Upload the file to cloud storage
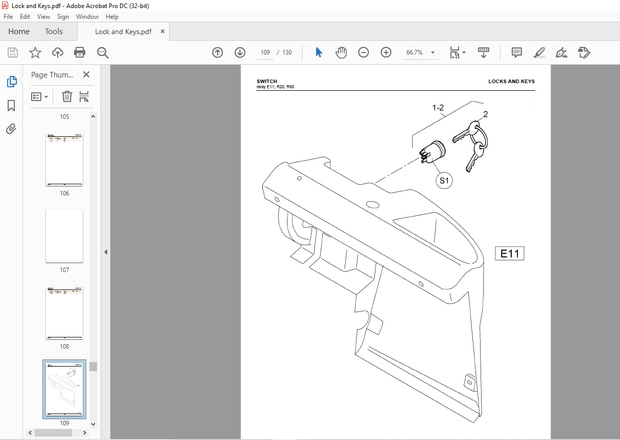This screenshot has height=440, width=620. tap(58, 53)
